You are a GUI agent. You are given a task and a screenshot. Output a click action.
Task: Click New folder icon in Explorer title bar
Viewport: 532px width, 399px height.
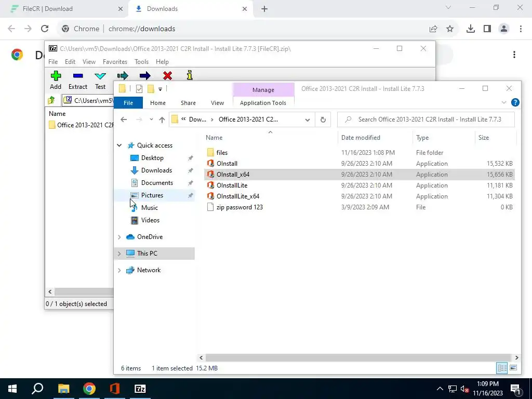pos(151,89)
